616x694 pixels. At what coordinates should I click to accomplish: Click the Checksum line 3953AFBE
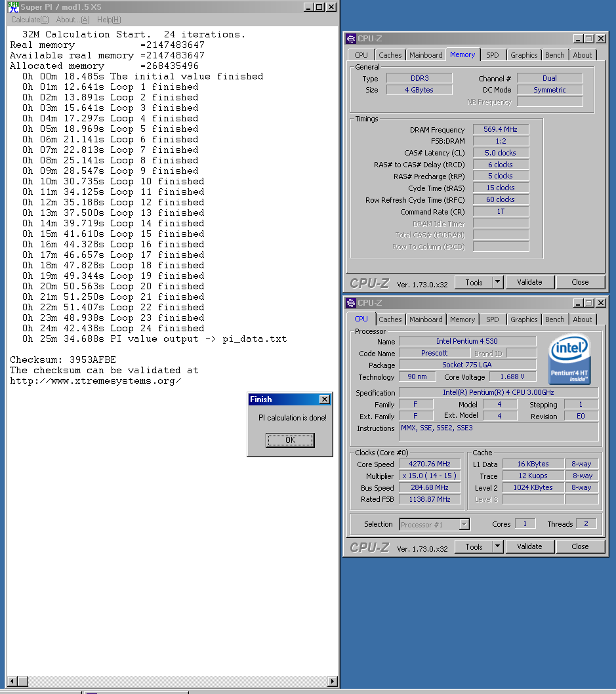point(63,359)
